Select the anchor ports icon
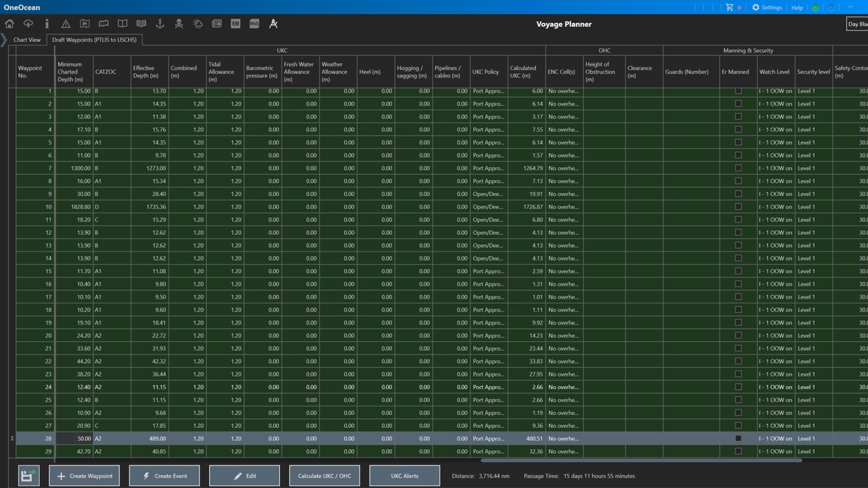 [x=161, y=23]
